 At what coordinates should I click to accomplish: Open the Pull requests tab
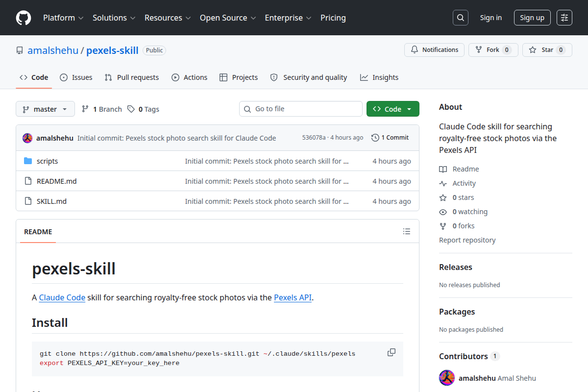pyautogui.click(x=132, y=77)
